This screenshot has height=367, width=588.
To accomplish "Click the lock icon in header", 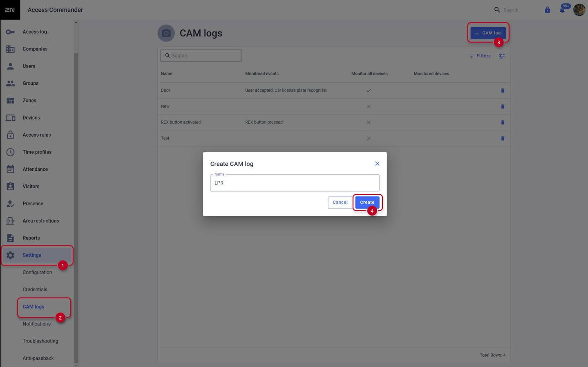I will point(548,10).
